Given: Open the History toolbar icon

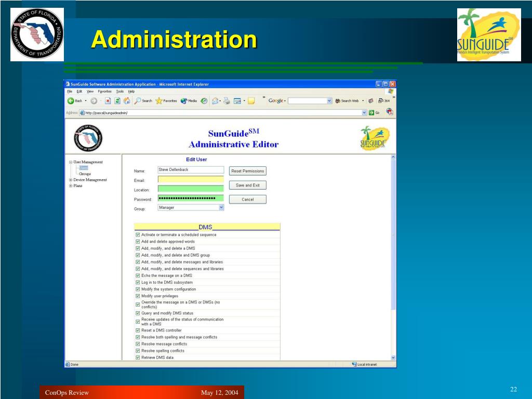Looking at the screenshot, I should (204, 101).
